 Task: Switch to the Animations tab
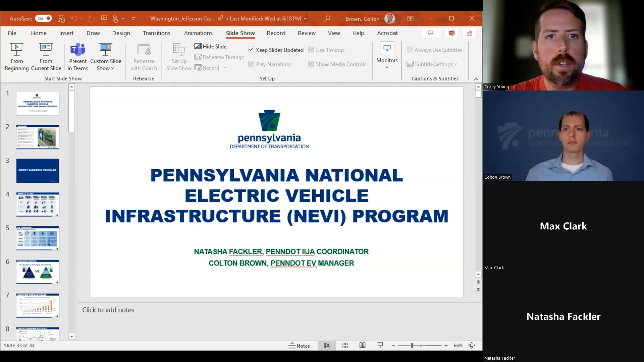pos(198,33)
